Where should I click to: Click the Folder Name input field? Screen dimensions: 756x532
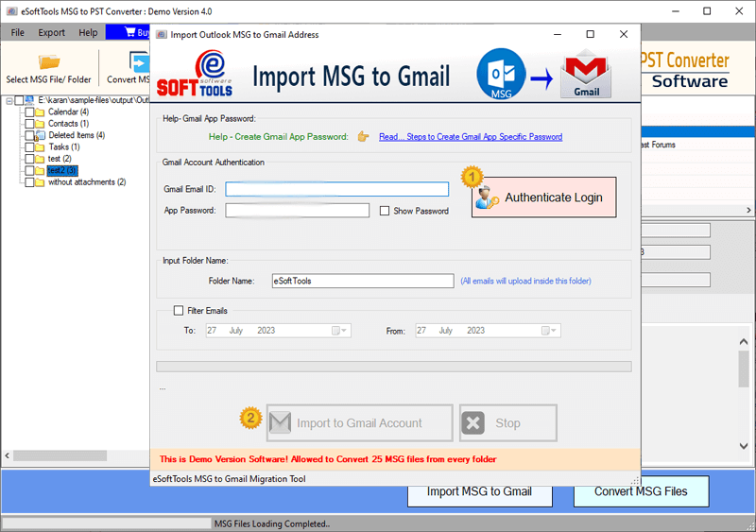click(x=363, y=281)
